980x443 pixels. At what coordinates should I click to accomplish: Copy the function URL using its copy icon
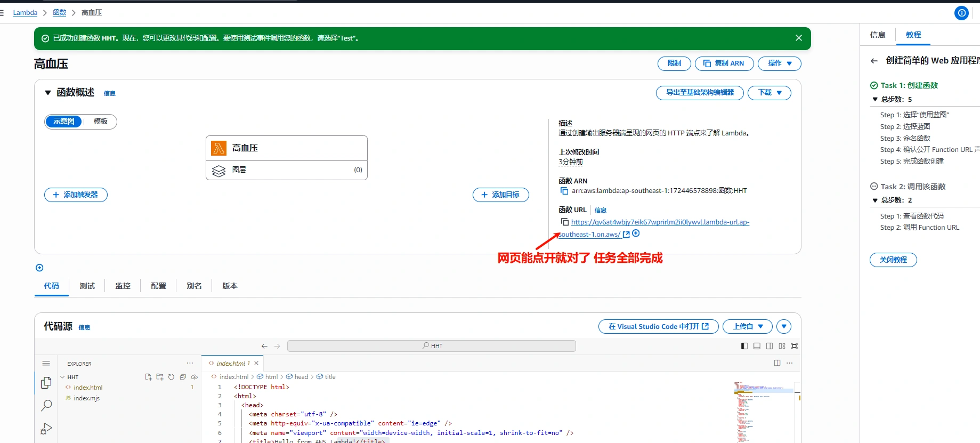click(564, 222)
